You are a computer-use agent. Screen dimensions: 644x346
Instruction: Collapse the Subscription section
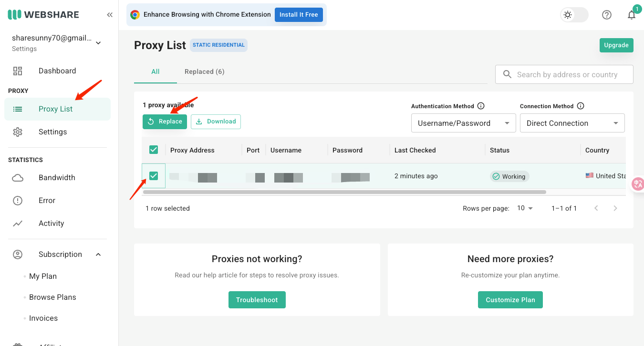[x=98, y=254]
